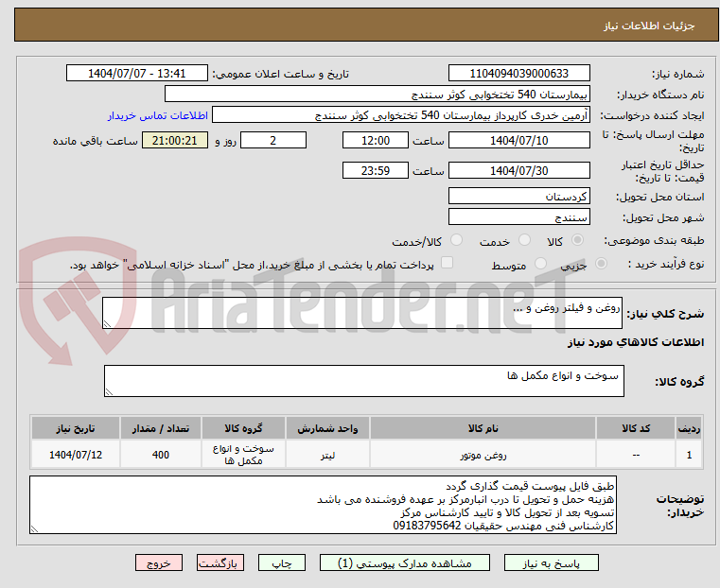Screen dimensions: 720x588
Task: Click the توضیحات خریدار text area
Action: point(323,505)
